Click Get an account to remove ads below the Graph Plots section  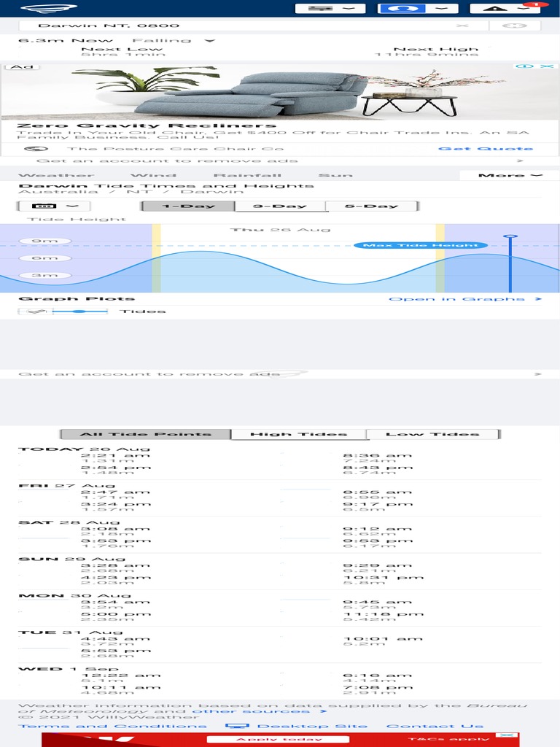click(280, 374)
